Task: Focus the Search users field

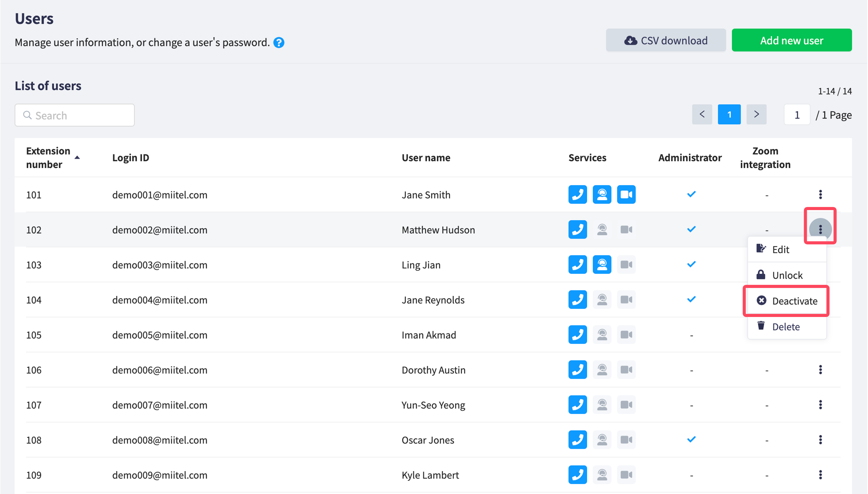Action: (74, 115)
